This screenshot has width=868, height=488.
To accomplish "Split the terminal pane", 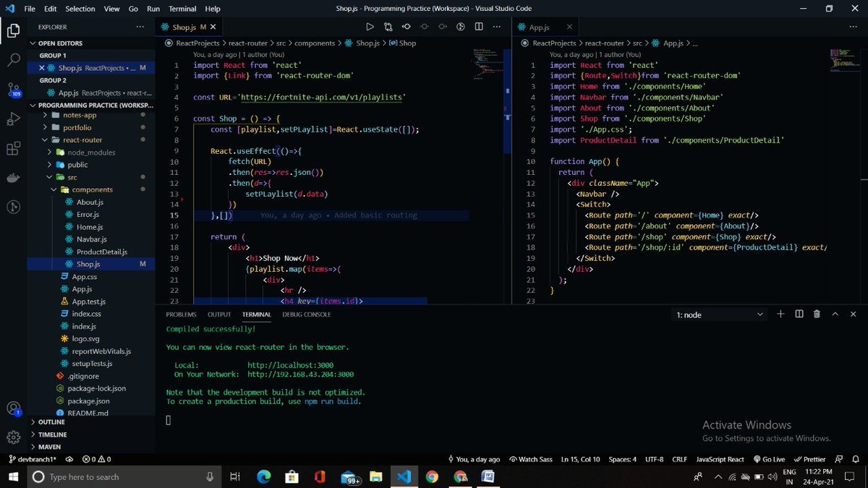I will (x=799, y=314).
